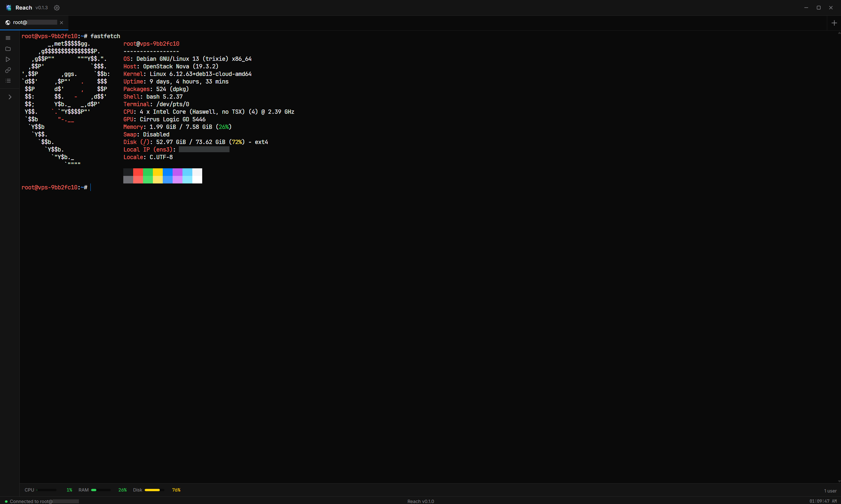The image size is (841, 504).
Task: Open the file browser folder icon
Action: point(8,49)
